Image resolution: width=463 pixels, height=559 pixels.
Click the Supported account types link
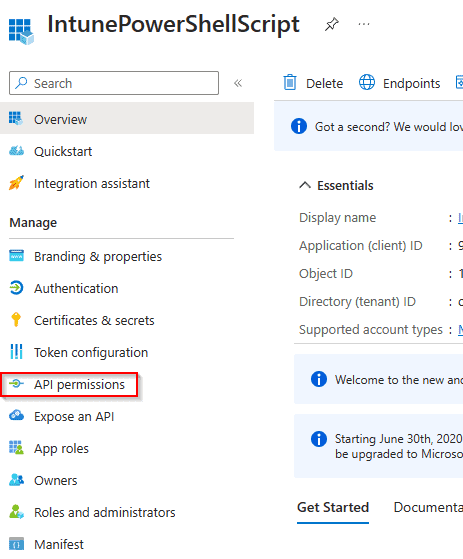[x=461, y=329]
